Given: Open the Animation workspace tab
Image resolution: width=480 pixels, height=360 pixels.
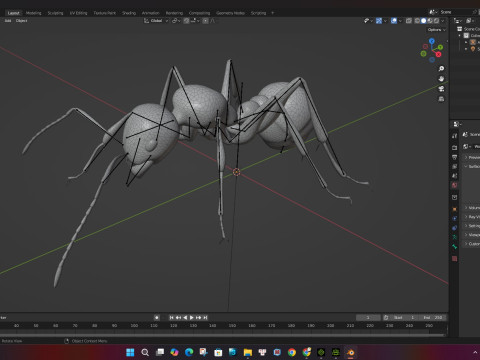Looking at the screenshot, I should click(151, 13).
